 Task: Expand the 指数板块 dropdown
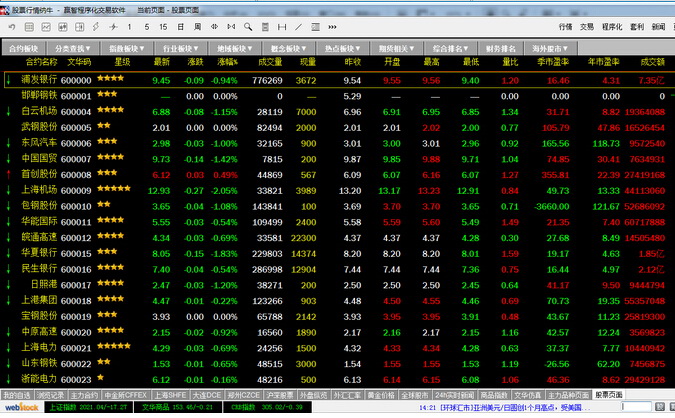[x=127, y=48]
